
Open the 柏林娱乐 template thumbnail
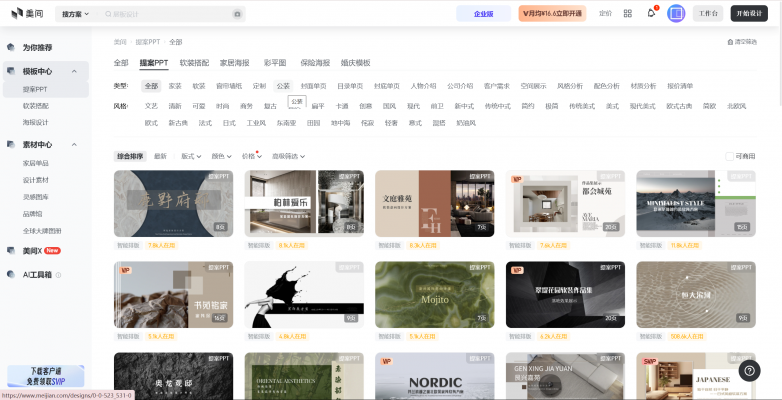304,203
